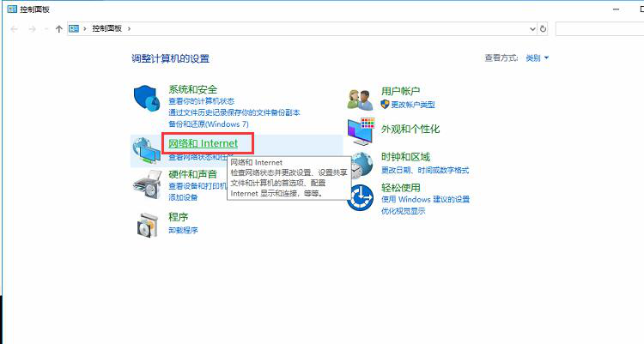Open the 用户帐户 people icon
This screenshot has width=644, height=344.
click(x=360, y=100)
